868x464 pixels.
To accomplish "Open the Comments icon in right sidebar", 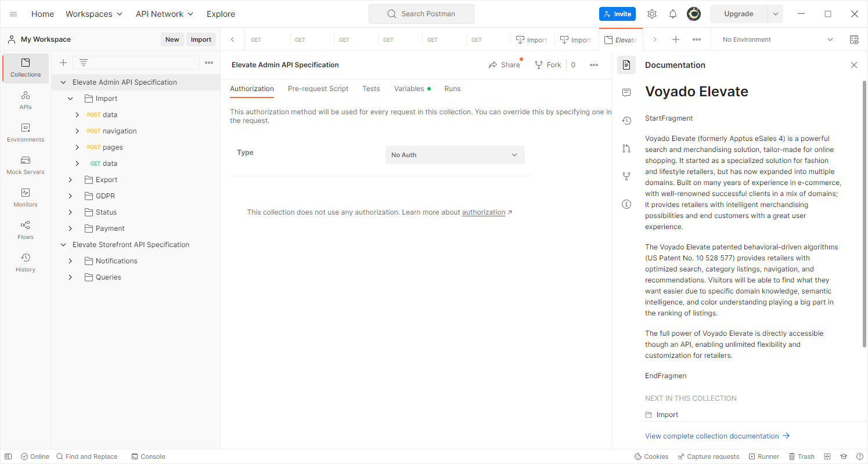I will [626, 93].
